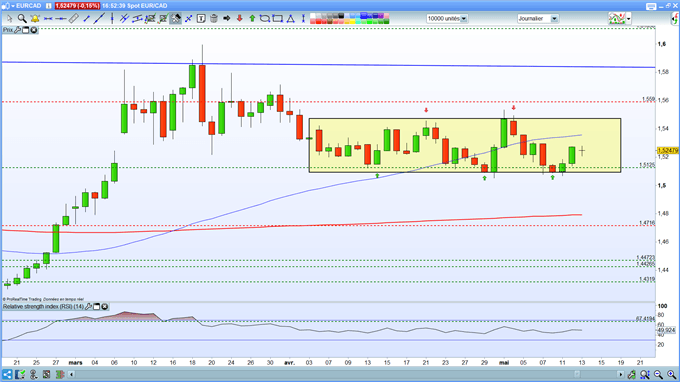Open the alert bell tool

coord(35,19)
